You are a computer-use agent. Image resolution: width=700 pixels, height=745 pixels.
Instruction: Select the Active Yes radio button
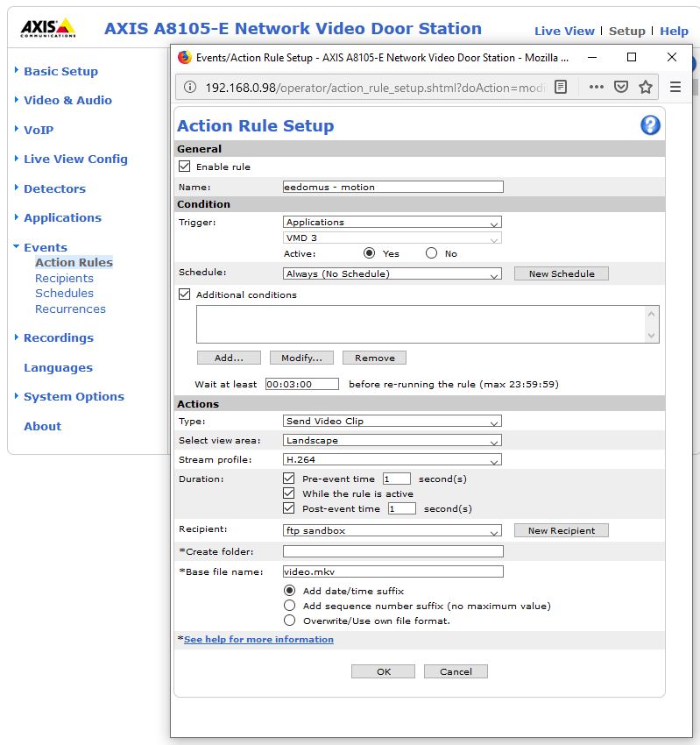[x=369, y=253]
